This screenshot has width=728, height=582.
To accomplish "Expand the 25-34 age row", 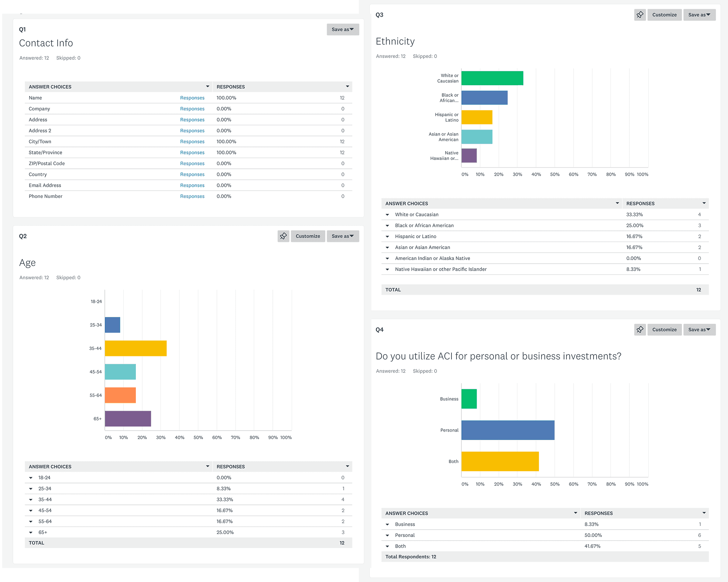I will tap(31, 489).
